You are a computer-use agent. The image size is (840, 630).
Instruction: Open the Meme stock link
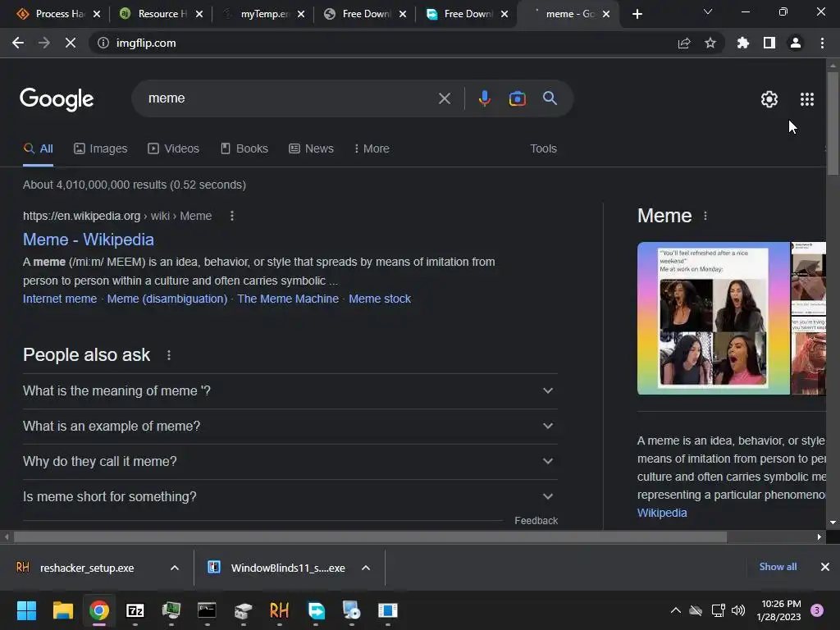coord(380,299)
